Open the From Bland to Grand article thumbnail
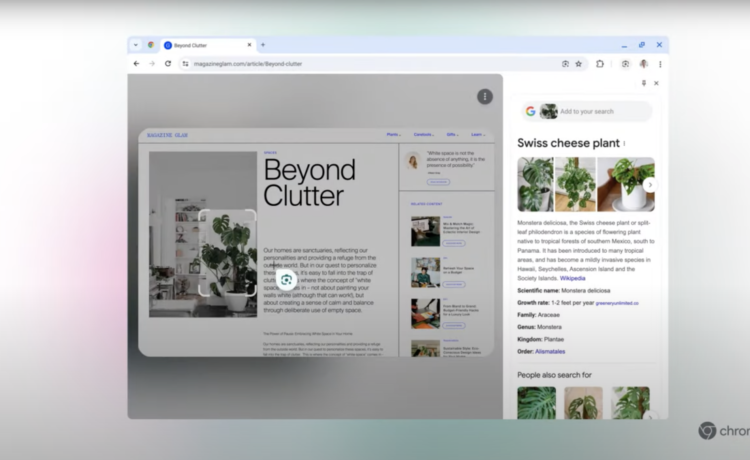Viewport: 750px width, 460px height. (425, 314)
